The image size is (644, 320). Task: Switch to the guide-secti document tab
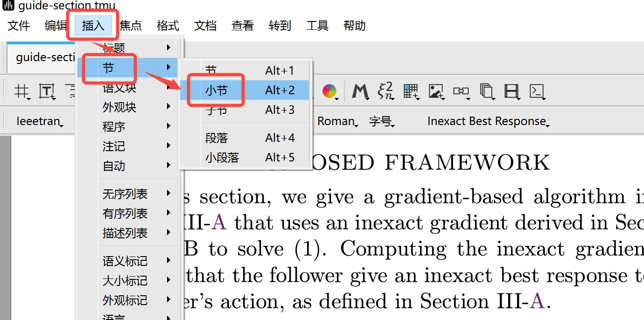45,57
